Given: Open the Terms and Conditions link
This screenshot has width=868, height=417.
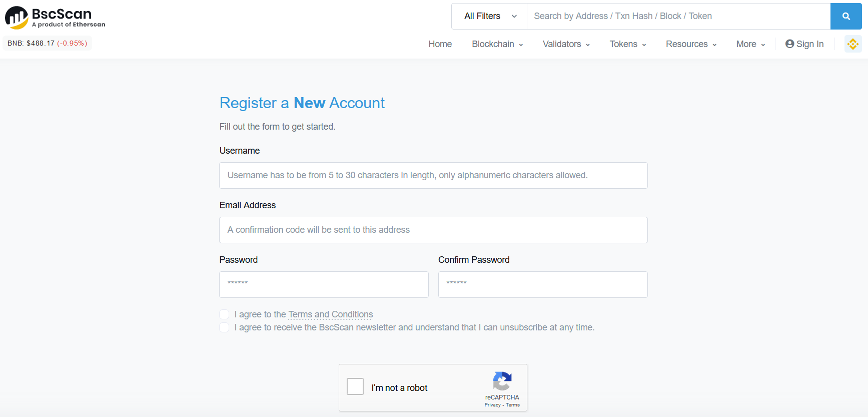Looking at the screenshot, I should 331,314.
